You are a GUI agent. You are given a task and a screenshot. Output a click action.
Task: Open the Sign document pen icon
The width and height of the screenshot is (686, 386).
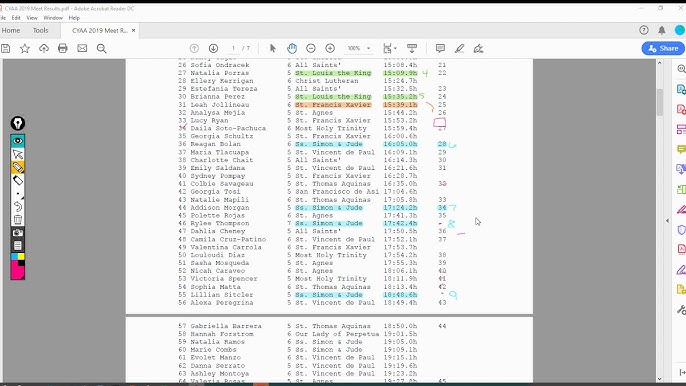[479, 49]
